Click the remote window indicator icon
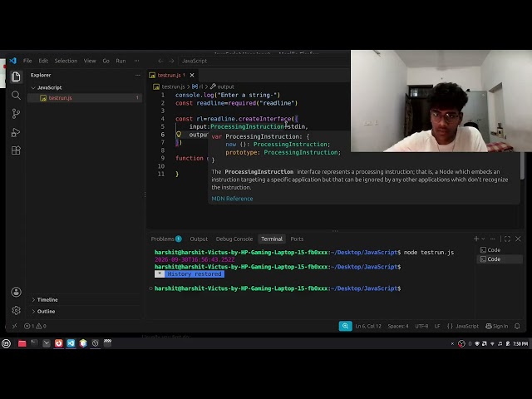The height and width of the screenshot is (399, 532). click(x=15, y=326)
